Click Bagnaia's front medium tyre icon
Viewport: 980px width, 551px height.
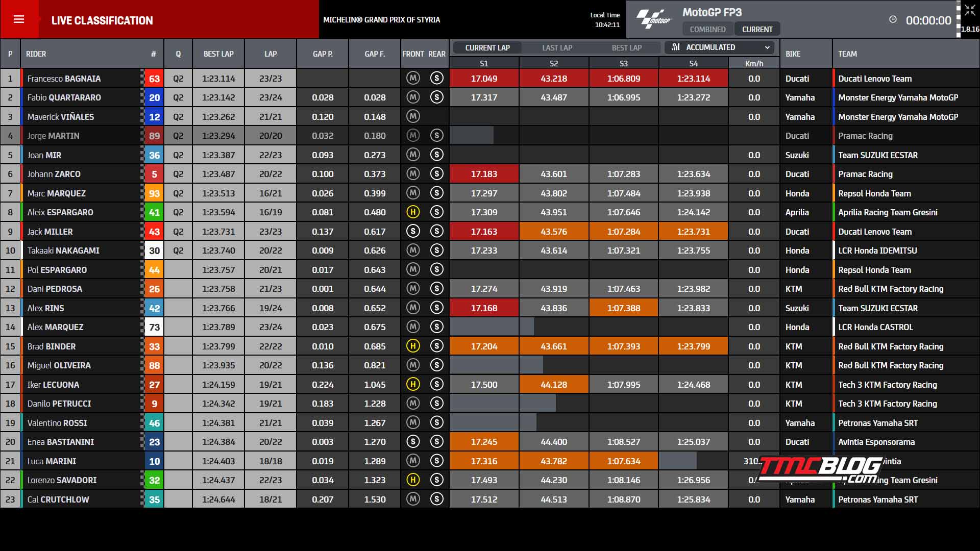click(x=413, y=78)
